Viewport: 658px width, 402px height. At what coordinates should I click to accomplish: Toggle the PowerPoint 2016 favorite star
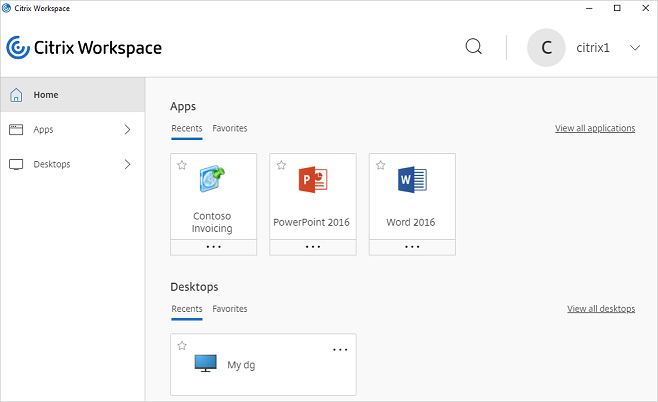pos(281,165)
